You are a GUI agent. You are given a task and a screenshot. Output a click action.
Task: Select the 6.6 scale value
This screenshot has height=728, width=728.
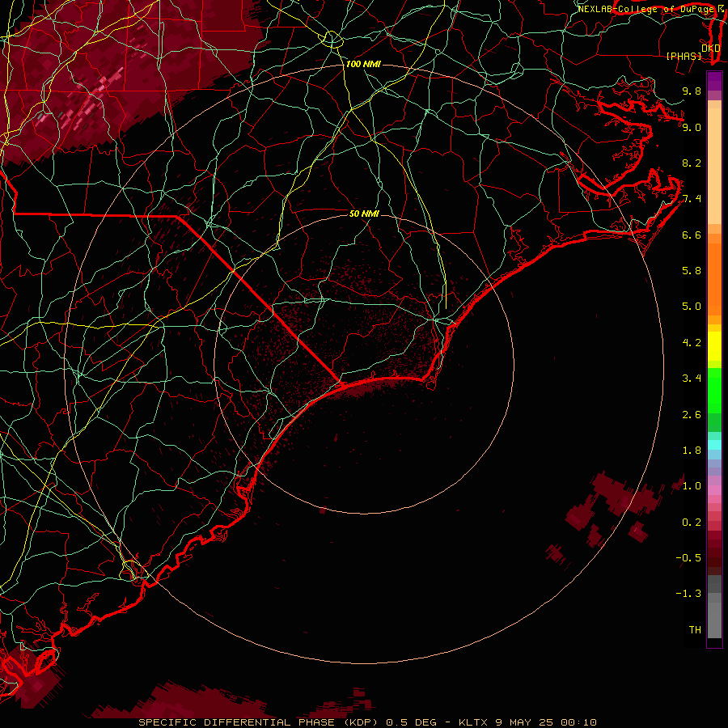(x=692, y=235)
